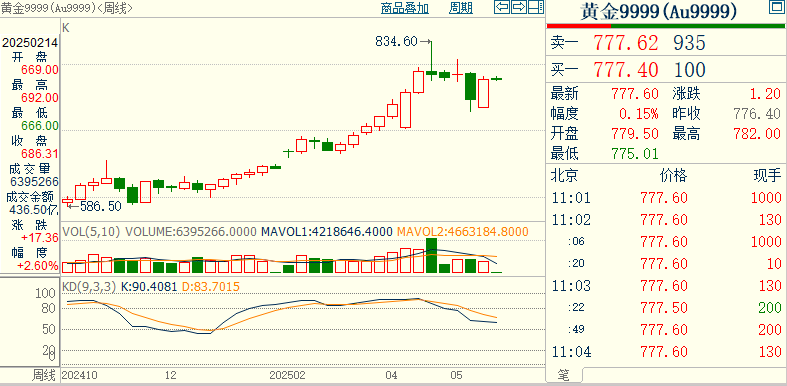Select the tallest green volume bar
This screenshot has width=787, height=386.
(x=431, y=255)
